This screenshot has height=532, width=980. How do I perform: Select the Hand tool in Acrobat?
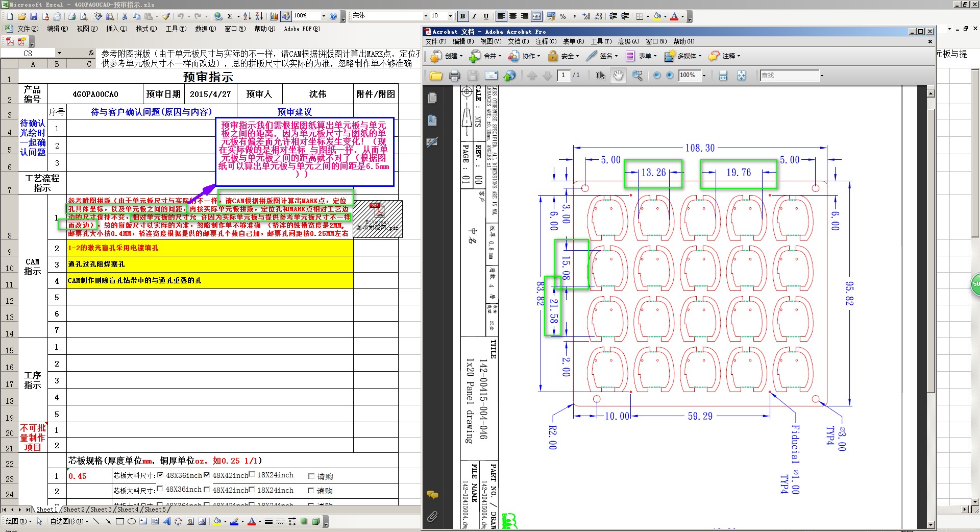point(618,76)
